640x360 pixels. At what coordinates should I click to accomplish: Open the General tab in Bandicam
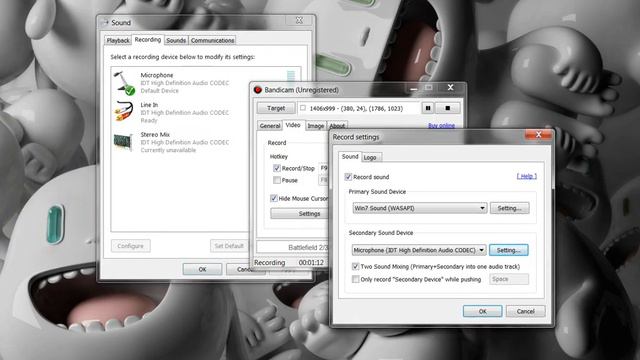click(270, 126)
